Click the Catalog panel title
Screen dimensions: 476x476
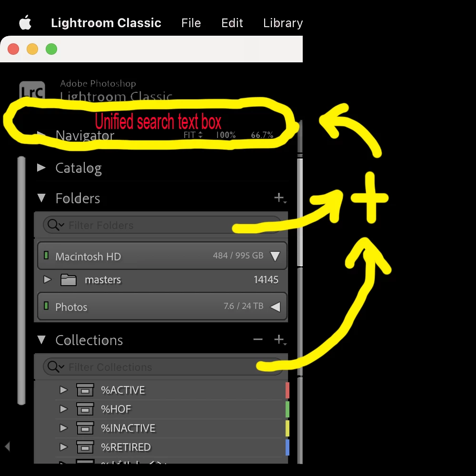[x=79, y=168]
